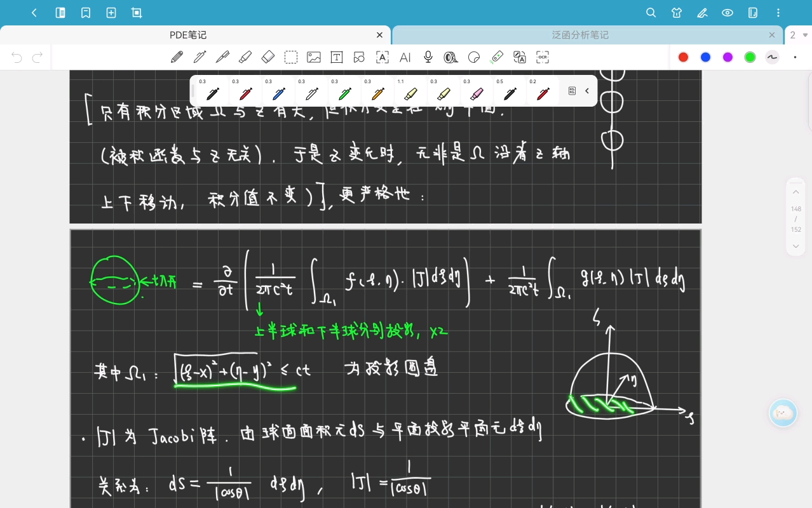Screen dimensions: 812x508
Task: Select the eraser tool
Action: 268,57
